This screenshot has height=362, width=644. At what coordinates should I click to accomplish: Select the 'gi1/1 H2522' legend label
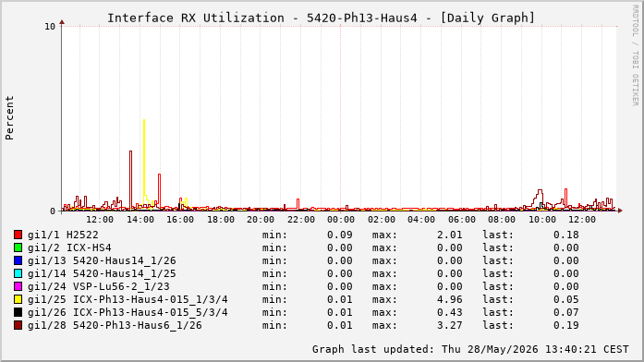tap(63, 235)
